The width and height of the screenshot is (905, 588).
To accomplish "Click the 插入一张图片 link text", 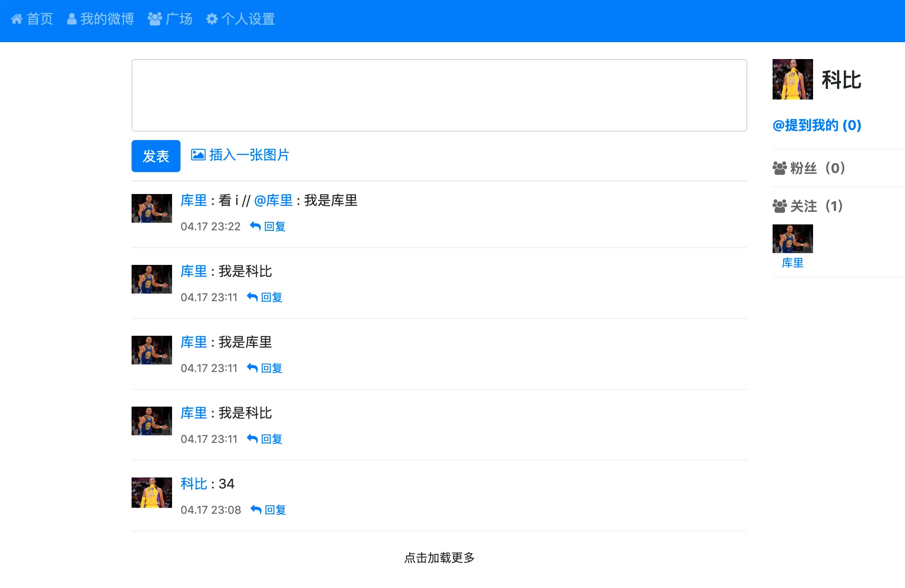I will click(x=249, y=155).
